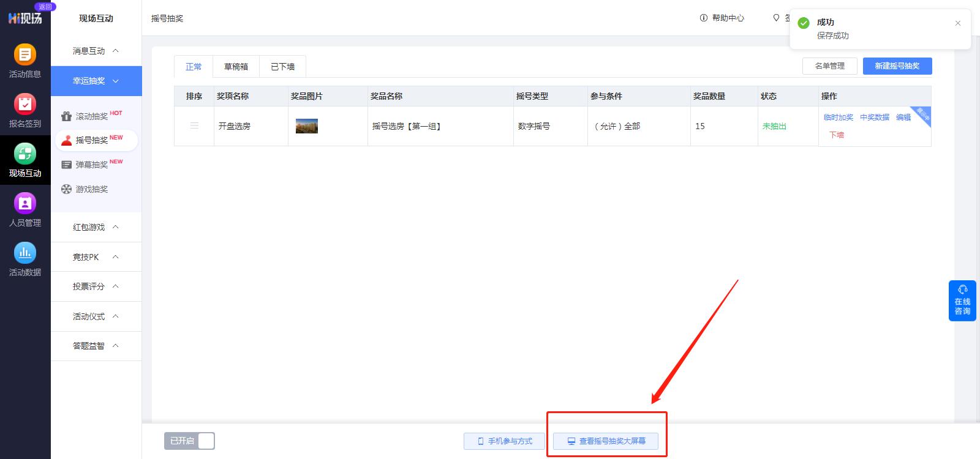Expand the 投票评分 menu group
Image resolution: width=980 pixels, height=459 pixels.
tap(96, 286)
